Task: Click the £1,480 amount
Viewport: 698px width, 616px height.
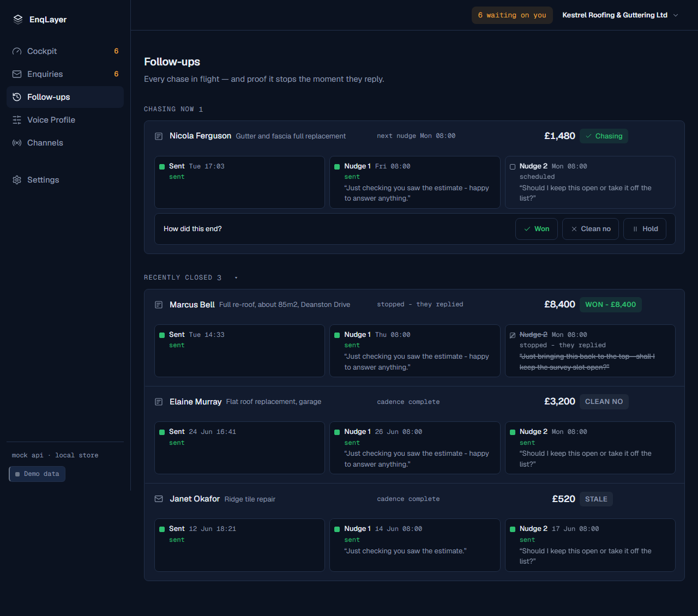Action: pos(559,136)
